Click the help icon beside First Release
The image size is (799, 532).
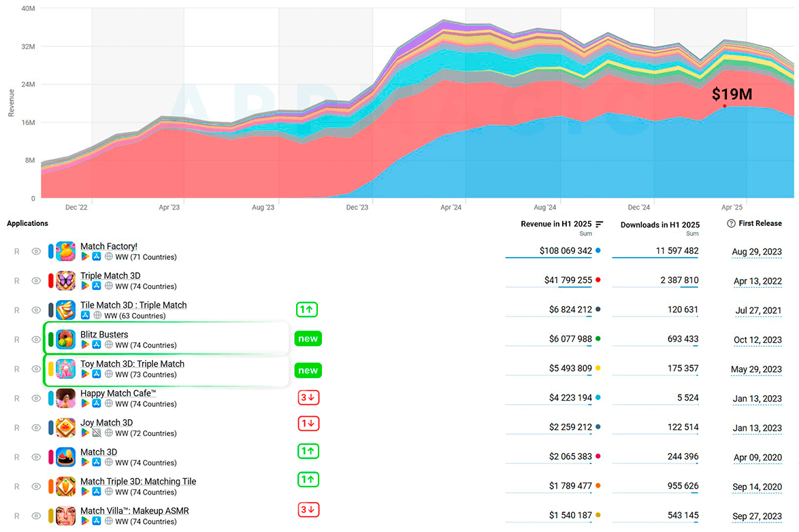731,223
